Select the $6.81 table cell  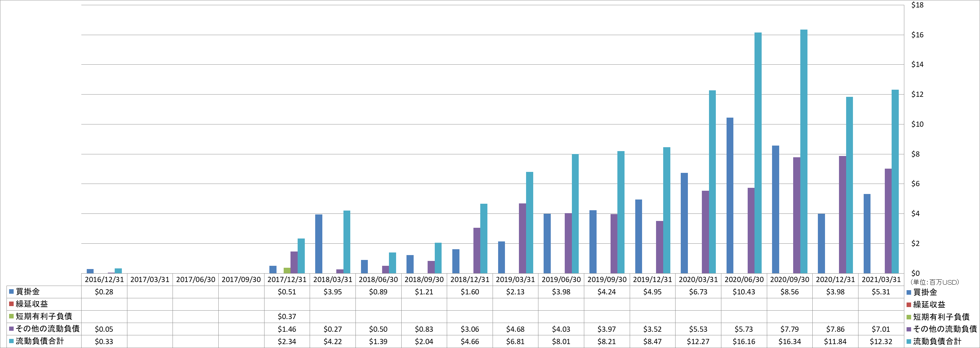tap(515, 342)
